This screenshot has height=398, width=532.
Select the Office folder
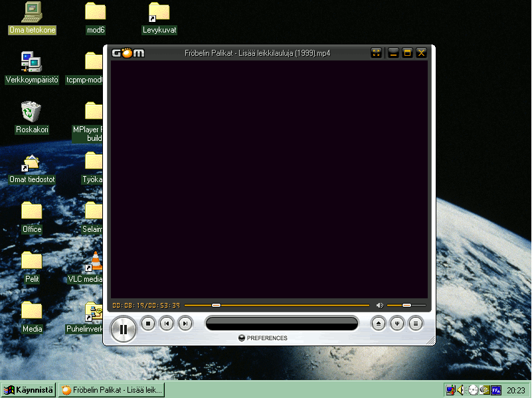[32, 217]
